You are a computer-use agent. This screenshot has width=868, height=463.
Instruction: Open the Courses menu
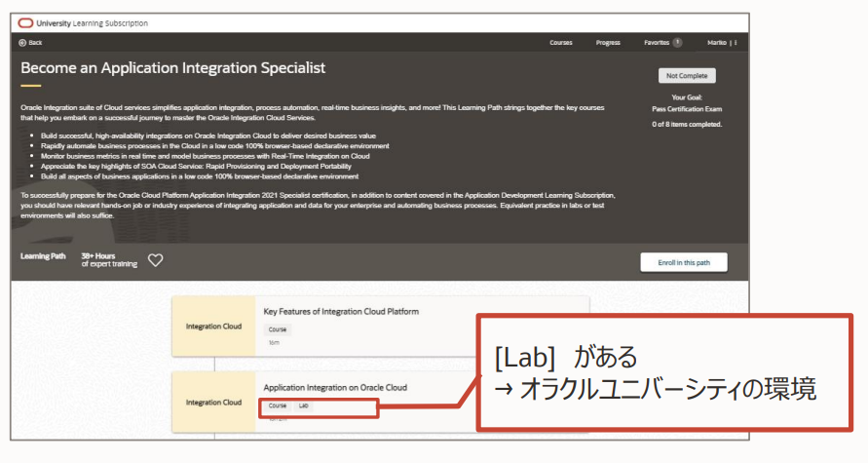(x=561, y=43)
